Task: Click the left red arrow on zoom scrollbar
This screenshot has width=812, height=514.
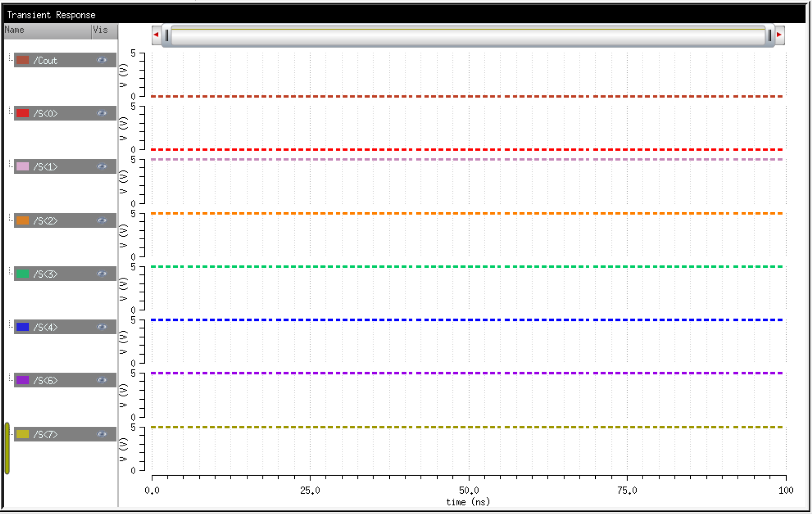Action: click(156, 35)
